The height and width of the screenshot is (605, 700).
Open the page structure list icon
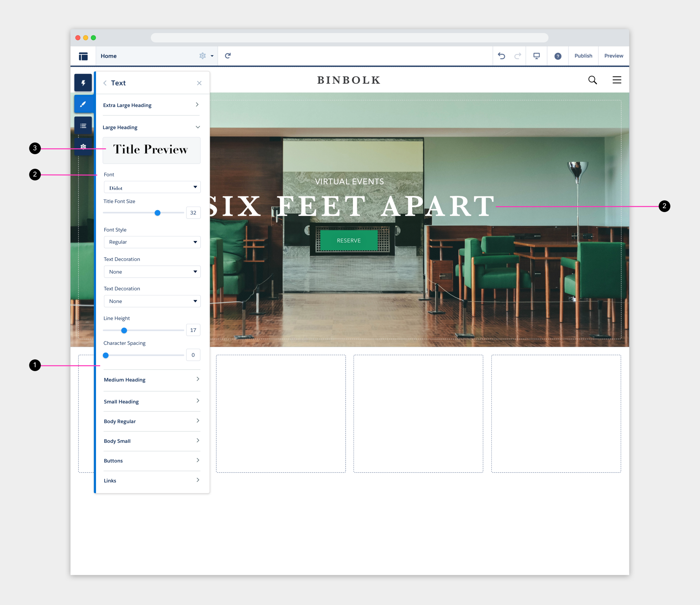click(x=83, y=126)
